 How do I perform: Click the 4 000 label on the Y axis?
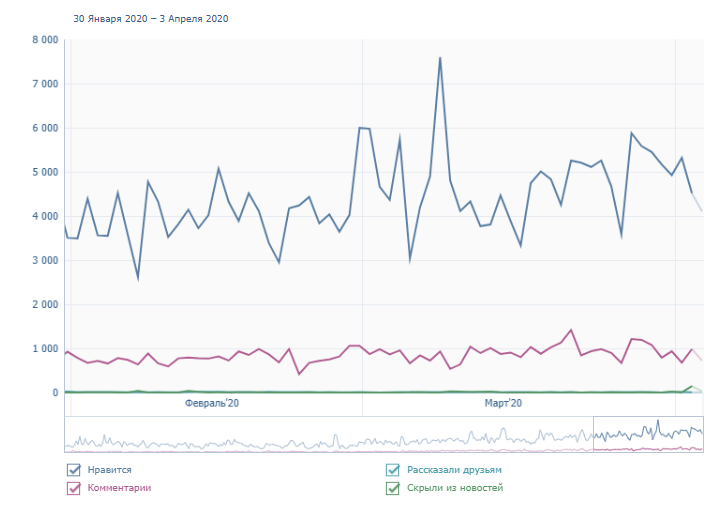coord(45,216)
